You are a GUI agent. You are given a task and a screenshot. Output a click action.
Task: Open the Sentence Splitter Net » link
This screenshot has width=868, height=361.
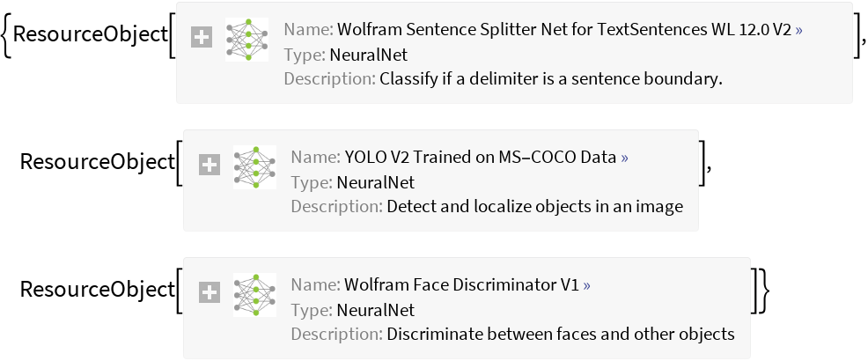coord(798,30)
